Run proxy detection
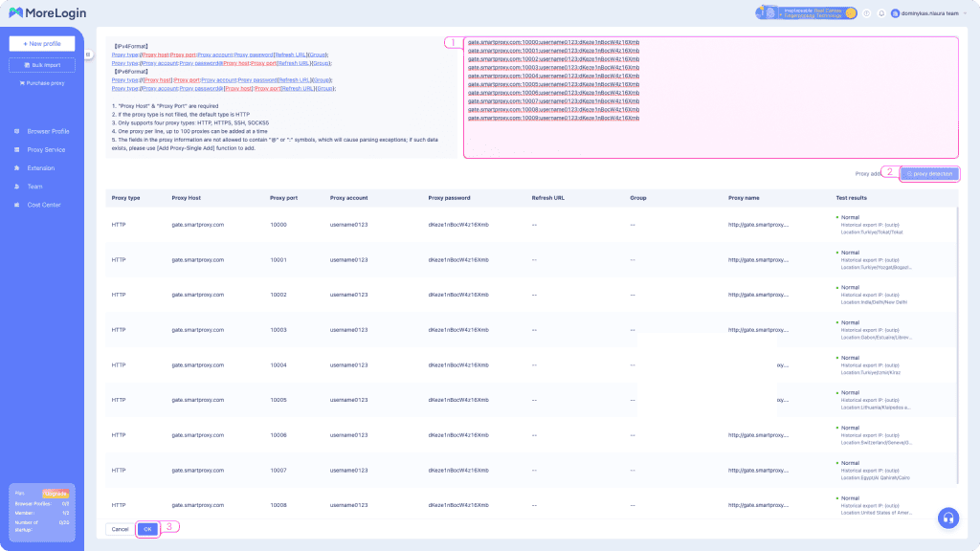 pyautogui.click(x=928, y=174)
